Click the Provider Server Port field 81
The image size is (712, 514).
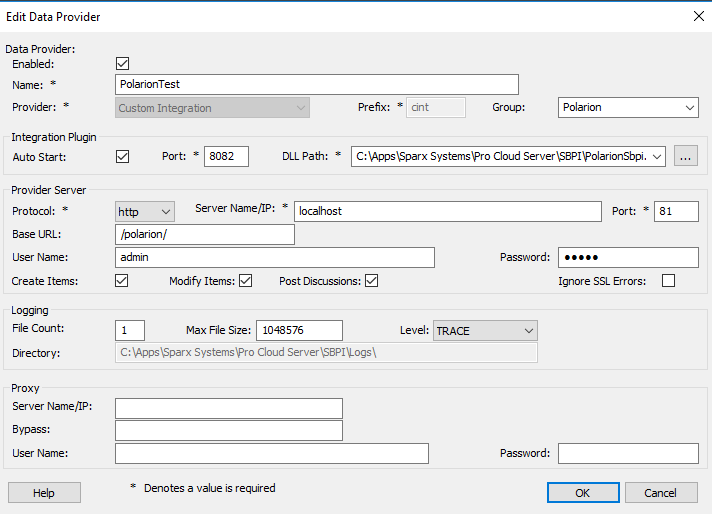point(676,212)
